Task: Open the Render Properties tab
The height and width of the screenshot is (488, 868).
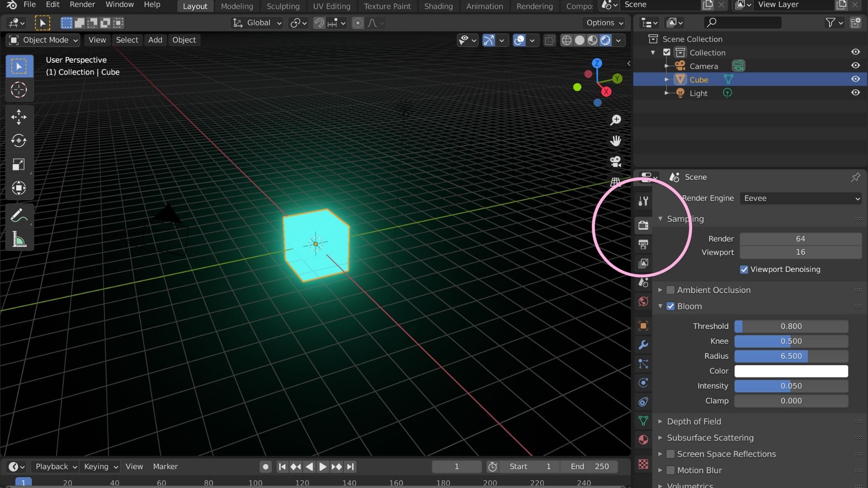Action: (643, 225)
